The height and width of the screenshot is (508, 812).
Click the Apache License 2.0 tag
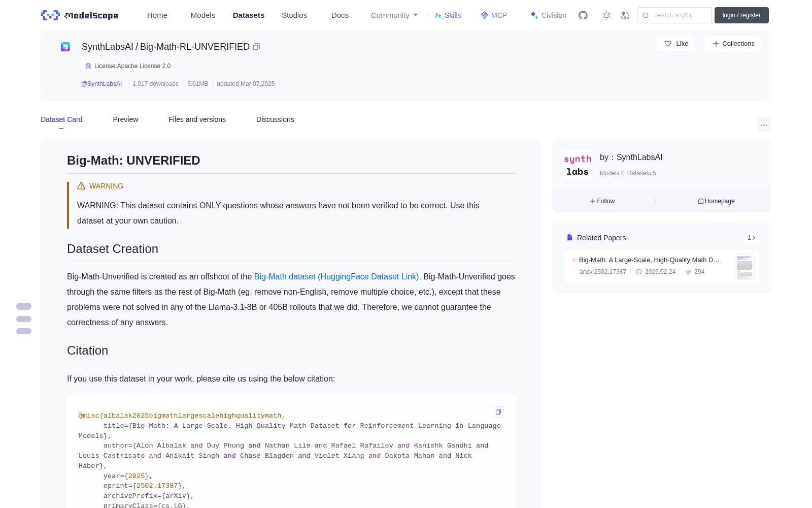tap(127, 66)
